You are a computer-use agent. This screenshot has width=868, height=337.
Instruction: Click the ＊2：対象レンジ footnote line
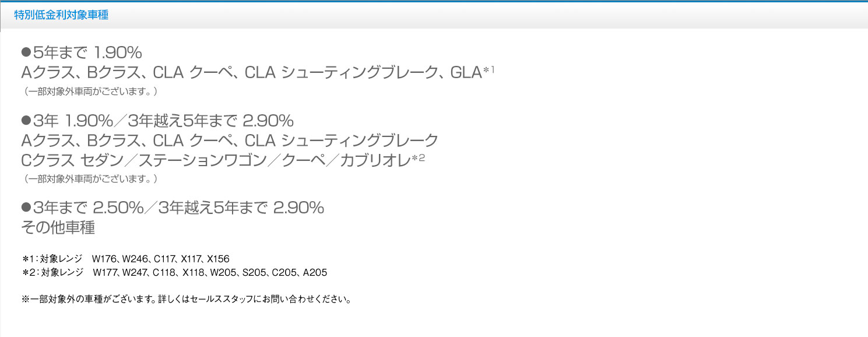click(174, 272)
